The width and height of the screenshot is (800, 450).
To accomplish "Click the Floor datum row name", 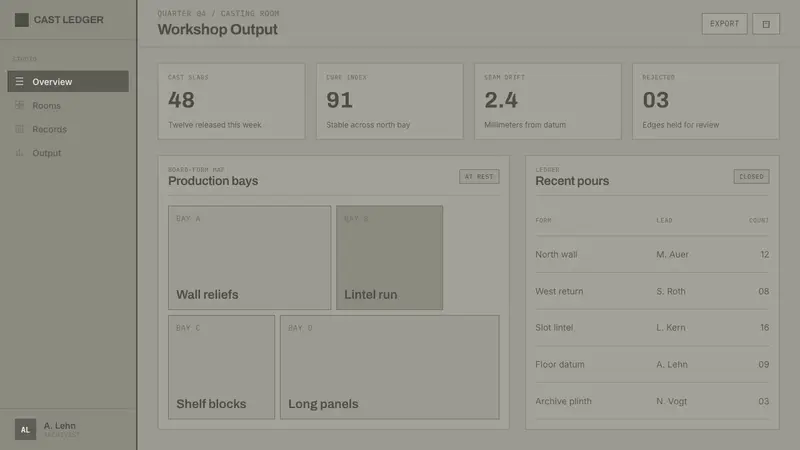I will click(560, 364).
